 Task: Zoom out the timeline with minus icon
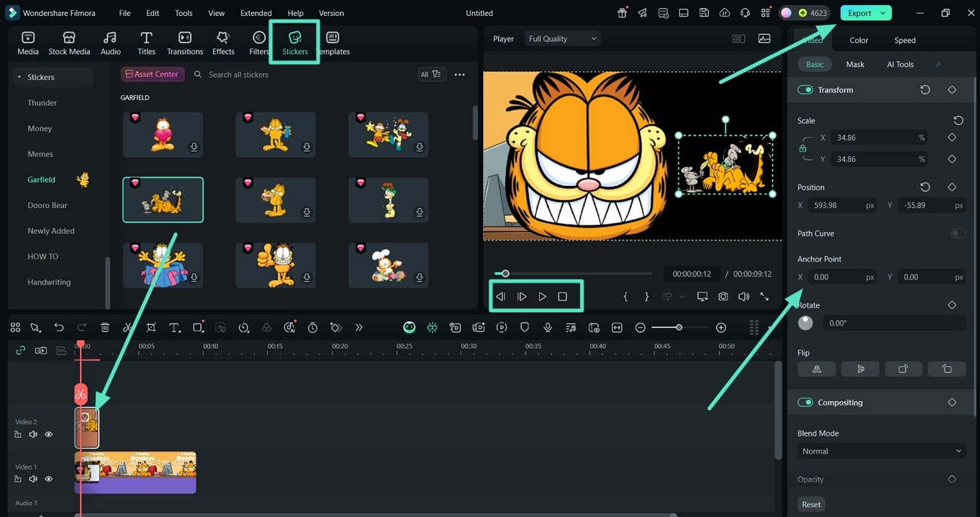640,328
